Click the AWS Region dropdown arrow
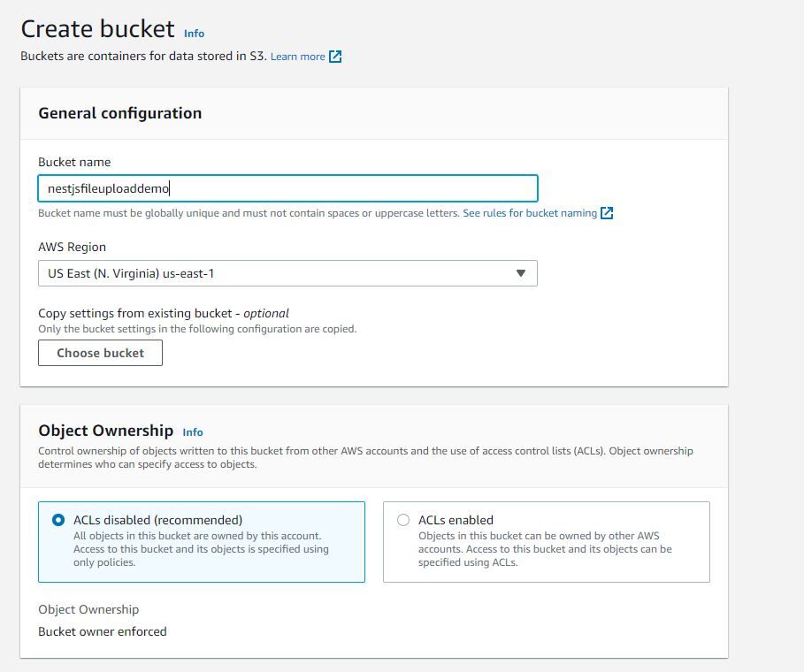Viewport: 804px width, 672px height. click(521, 273)
